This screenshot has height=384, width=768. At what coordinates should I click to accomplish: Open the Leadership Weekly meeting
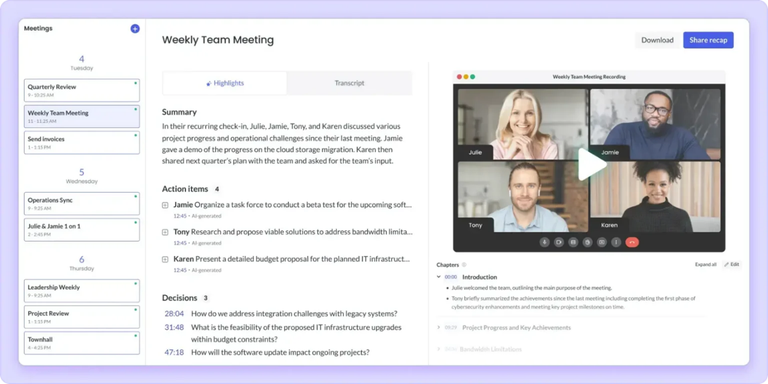pos(82,290)
